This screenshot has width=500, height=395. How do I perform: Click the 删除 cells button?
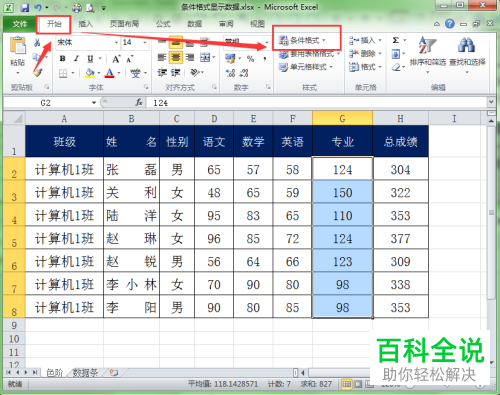[x=365, y=54]
